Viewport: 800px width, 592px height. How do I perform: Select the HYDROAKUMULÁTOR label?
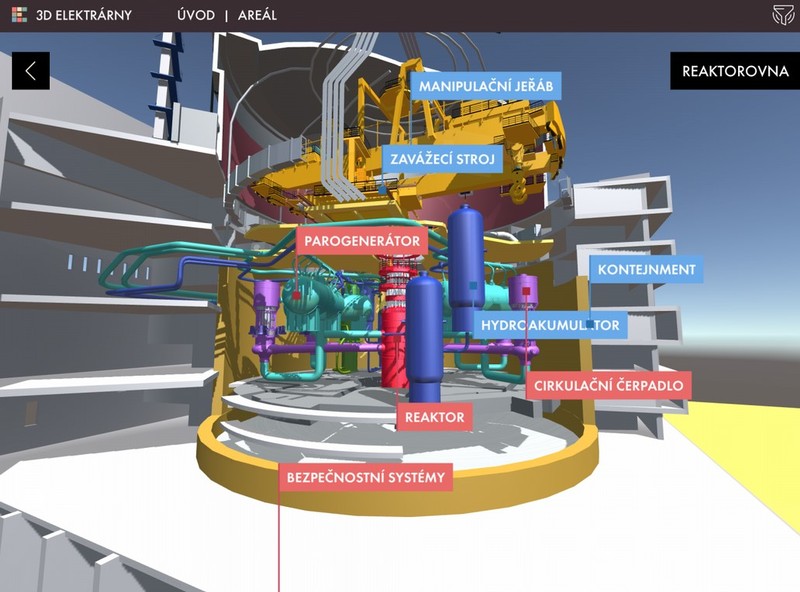550,325
